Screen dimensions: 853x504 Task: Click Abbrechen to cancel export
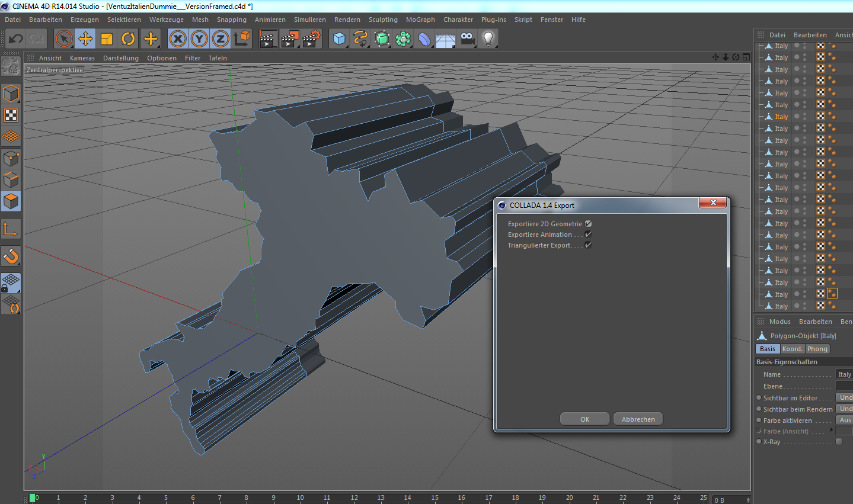pyautogui.click(x=638, y=419)
